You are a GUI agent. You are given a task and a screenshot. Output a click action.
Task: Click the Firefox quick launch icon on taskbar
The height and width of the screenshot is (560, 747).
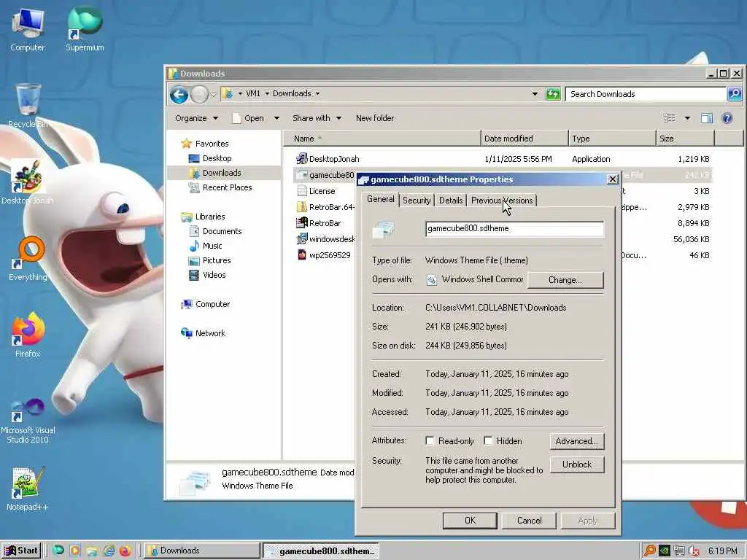coord(125,551)
